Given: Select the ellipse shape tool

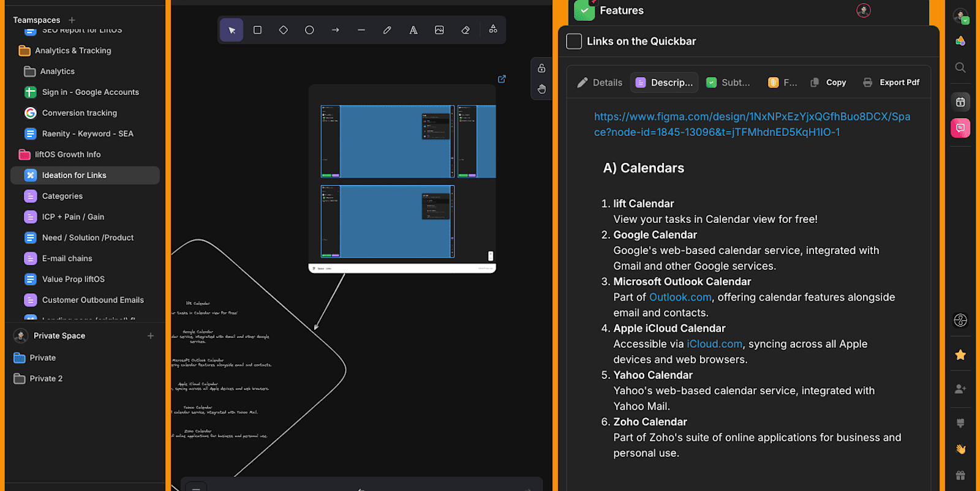Looking at the screenshot, I should [309, 30].
